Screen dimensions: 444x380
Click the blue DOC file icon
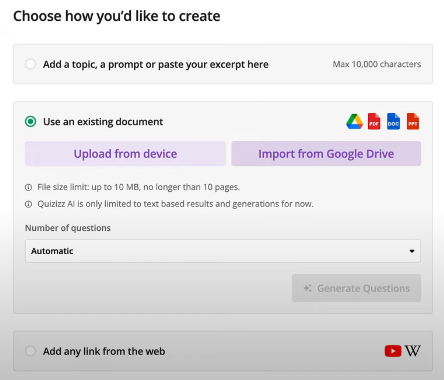click(x=393, y=121)
